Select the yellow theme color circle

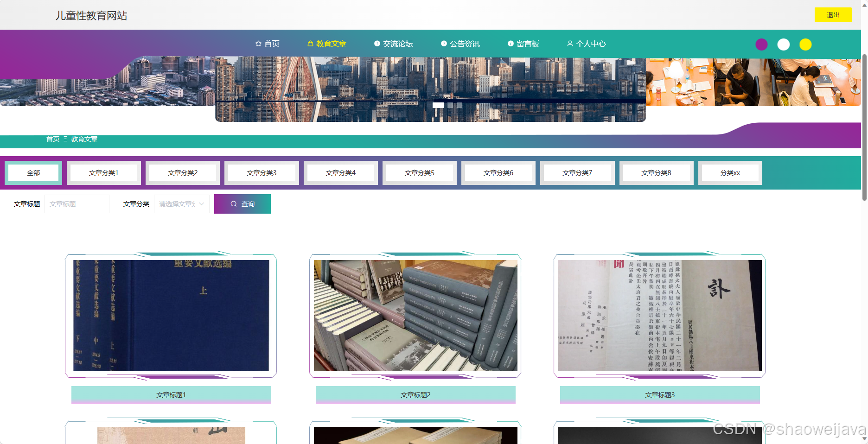click(805, 44)
